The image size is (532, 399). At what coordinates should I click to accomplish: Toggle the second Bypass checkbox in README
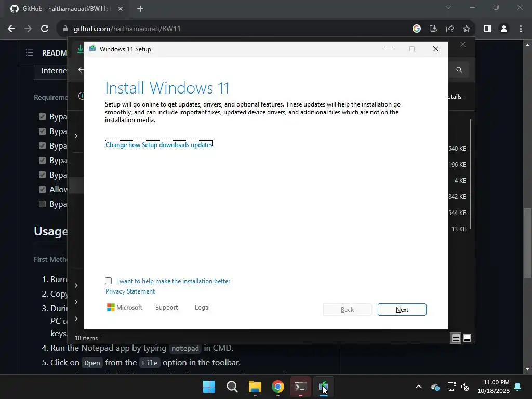tap(42, 131)
